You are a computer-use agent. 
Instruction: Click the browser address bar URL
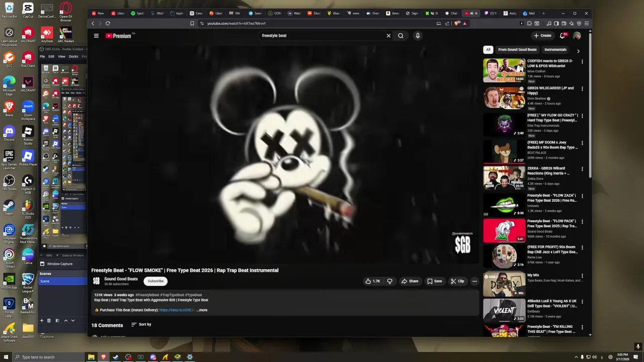[x=236, y=23]
